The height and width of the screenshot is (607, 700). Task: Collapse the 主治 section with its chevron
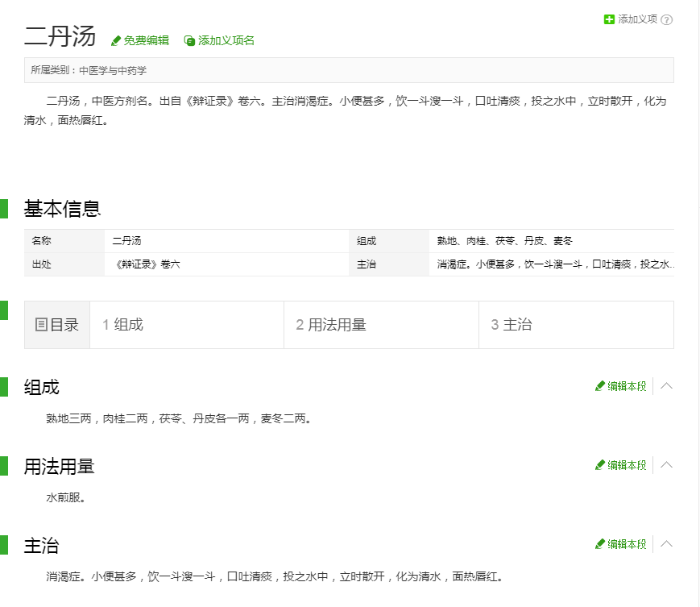(666, 544)
